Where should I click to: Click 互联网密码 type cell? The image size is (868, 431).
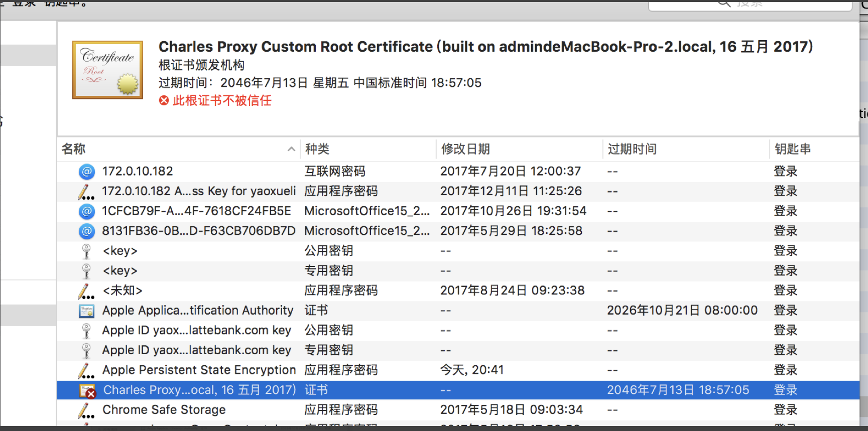pyautogui.click(x=335, y=171)
